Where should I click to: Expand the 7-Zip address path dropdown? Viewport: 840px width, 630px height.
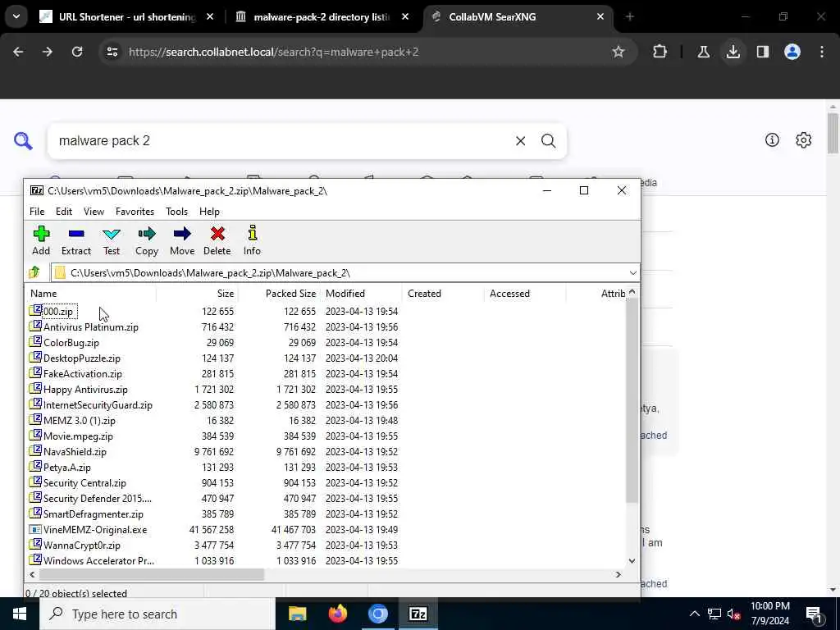[x=632, y=272]
